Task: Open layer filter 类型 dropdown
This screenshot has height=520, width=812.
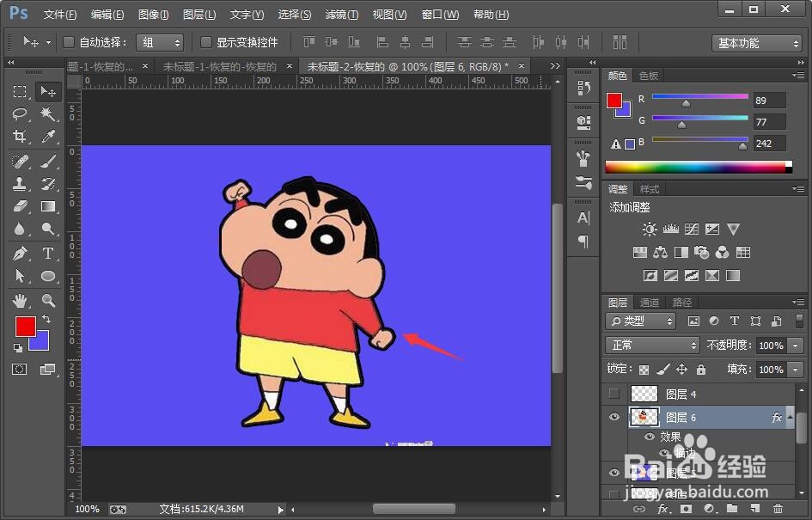Action: pos(641,321)
